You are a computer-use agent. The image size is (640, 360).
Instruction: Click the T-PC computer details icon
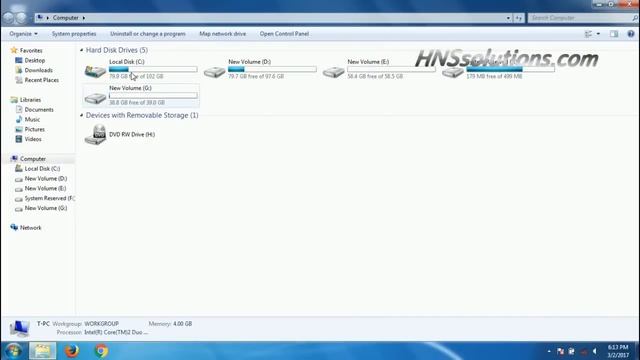pos(19,329)
